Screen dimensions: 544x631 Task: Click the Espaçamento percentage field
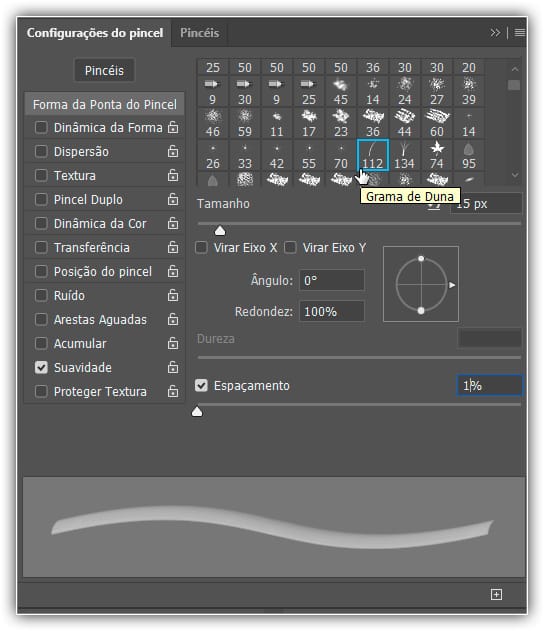(490, 386)
